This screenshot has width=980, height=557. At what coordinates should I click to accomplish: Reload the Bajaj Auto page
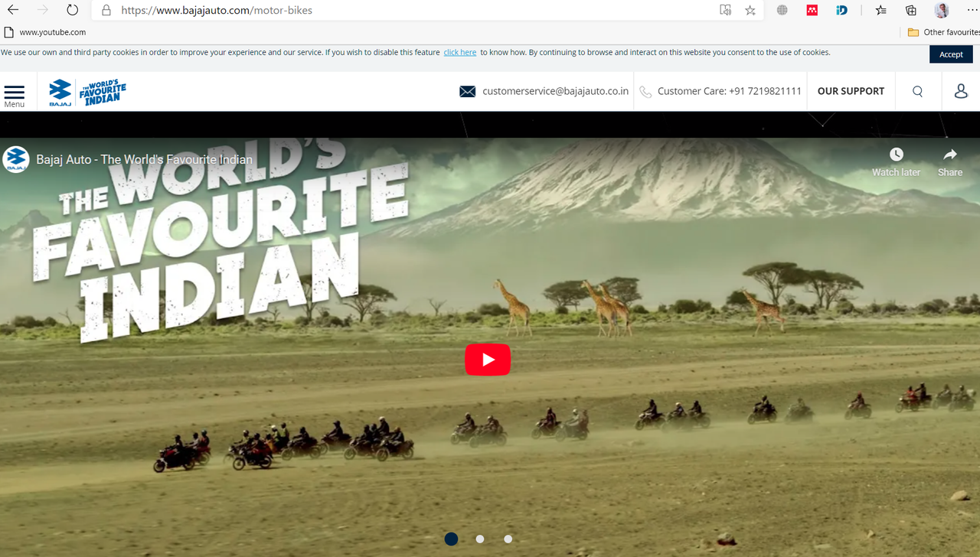(x=72, y=10)
